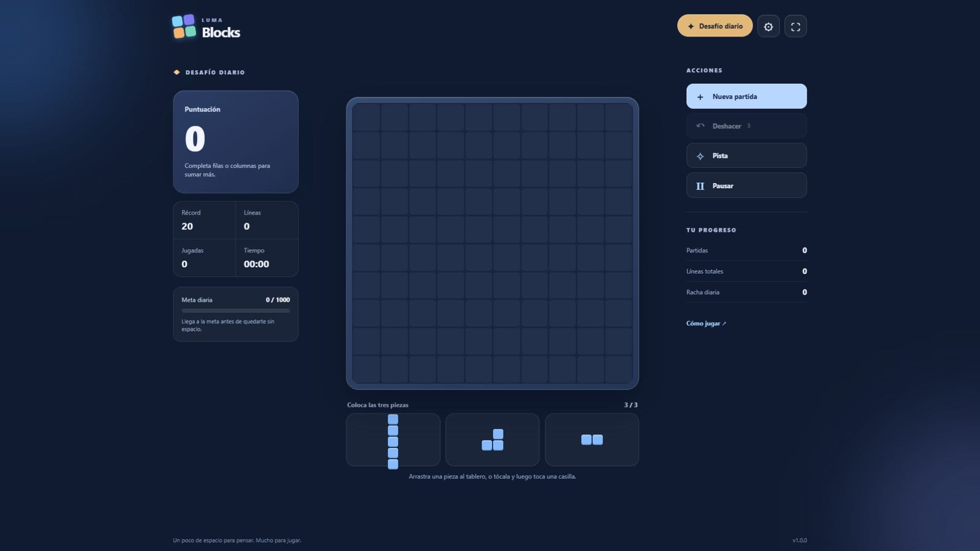Open the Desafío diario challenge
The image size is (980, 551).
point(715,26)
